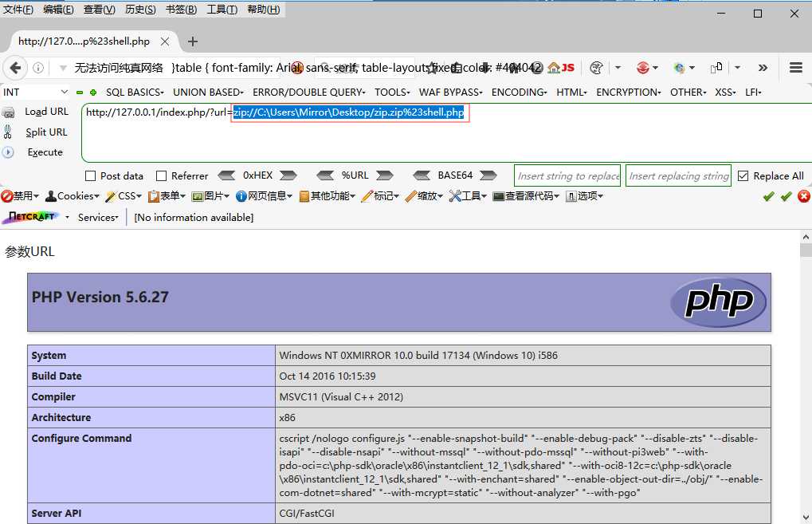The height and width of the screenshot is (524, 812).
Task: Open the 工具(T) menu
Action: (222, 10)
